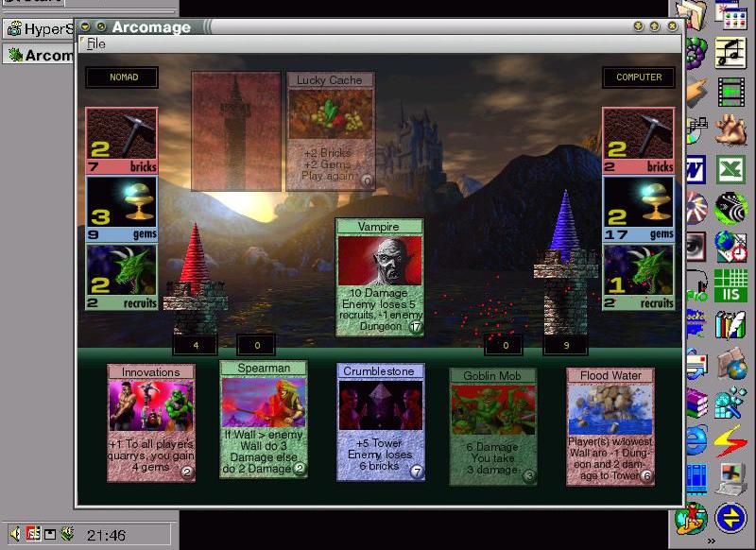
Task: Click the volume speaker tray icon
Action: click(x=16, y=535)
